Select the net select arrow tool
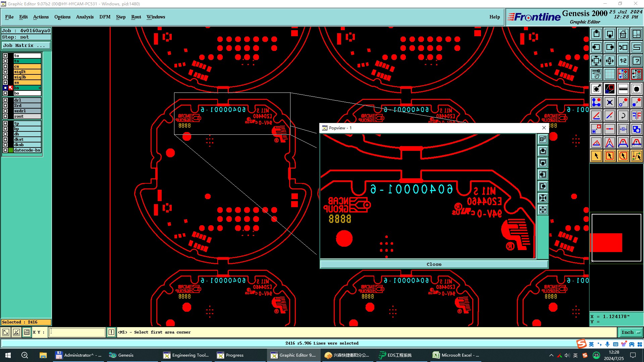Screen dimensions: 644x362 click(x=637, y=156)
